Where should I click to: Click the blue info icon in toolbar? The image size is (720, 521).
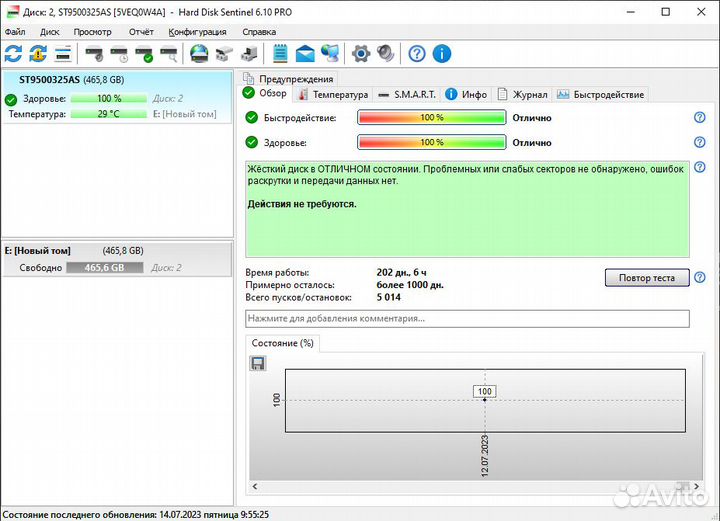pos(442,54)
